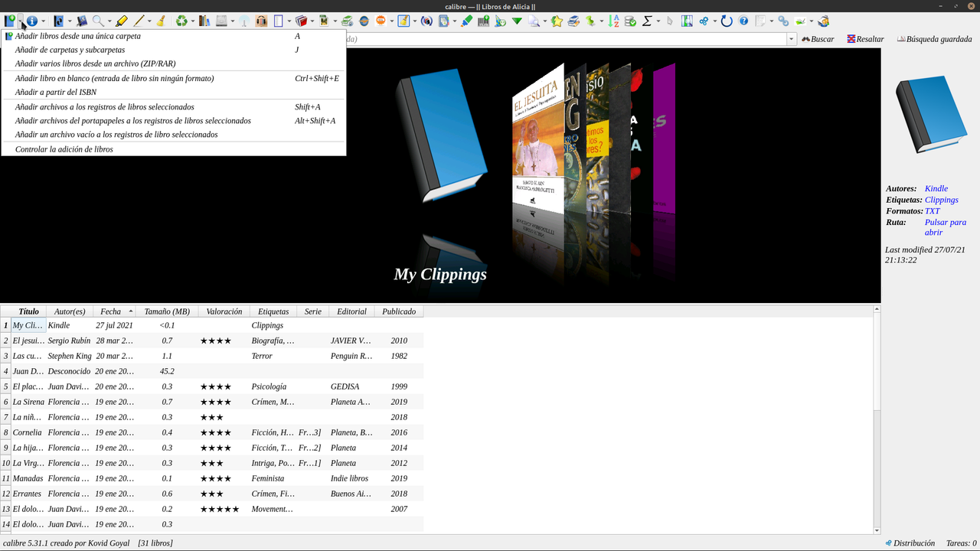The height and width of the screenshot is (551, 980).
Task: Select 'Añadir libros desde una única carpeta'
Action: click(x=174, y=36)
